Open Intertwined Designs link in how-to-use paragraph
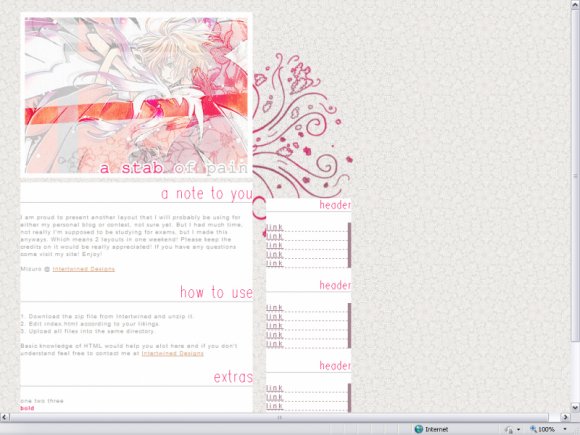Viewport: 580px width, 435px height. coord(172,353)
